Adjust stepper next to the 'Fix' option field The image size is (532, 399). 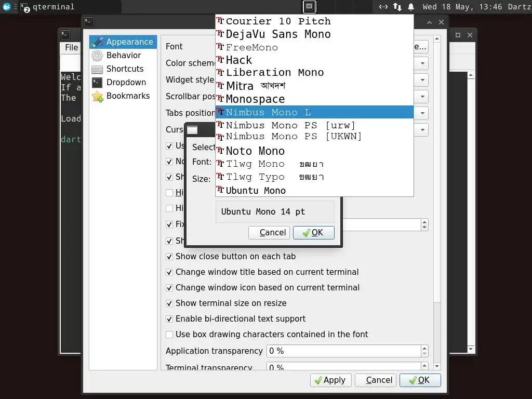point(424,225)
